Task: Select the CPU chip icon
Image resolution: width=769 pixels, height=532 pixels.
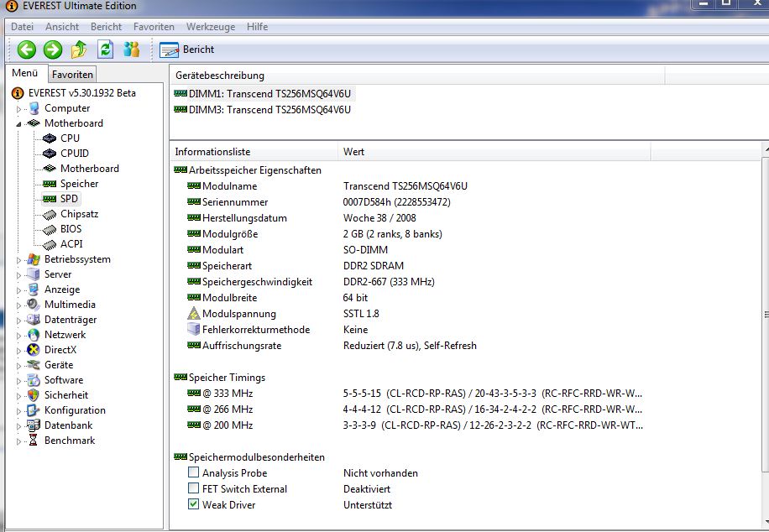Action: (x=50, y=138)
